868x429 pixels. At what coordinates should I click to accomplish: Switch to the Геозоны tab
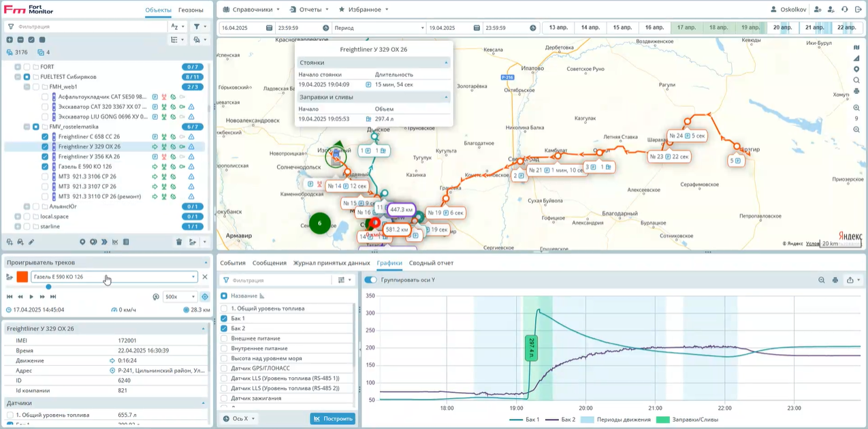tap(191, 10)
